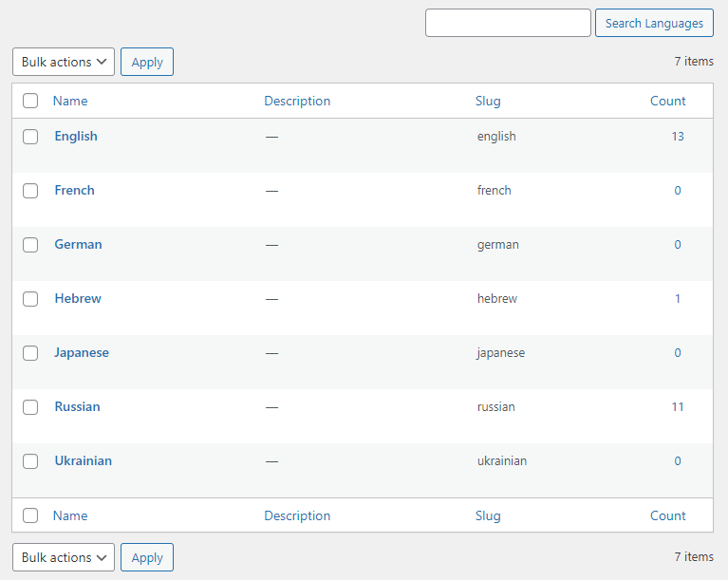Click the Search Languages button
Screen dimensions: 728x580
[654, 23]
